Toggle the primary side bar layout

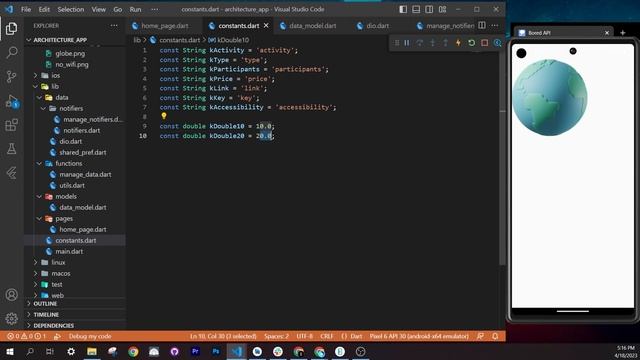click(403, 9)
